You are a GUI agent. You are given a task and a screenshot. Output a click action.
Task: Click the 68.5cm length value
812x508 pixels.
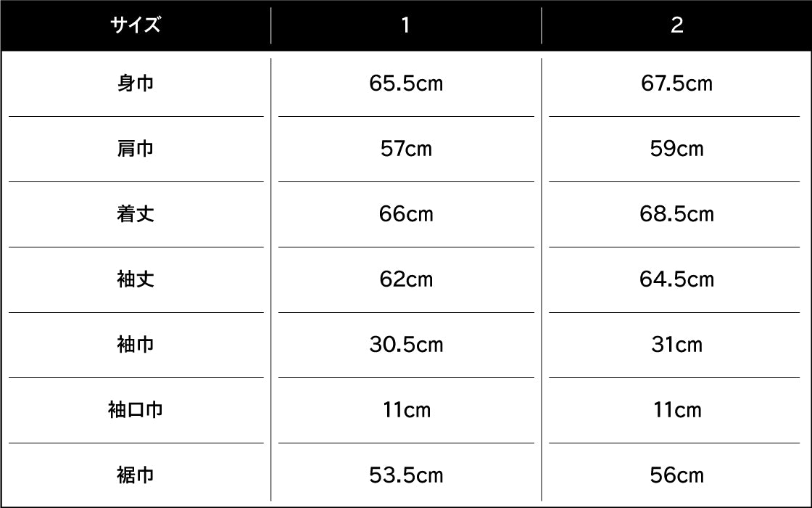click(676, 215)
